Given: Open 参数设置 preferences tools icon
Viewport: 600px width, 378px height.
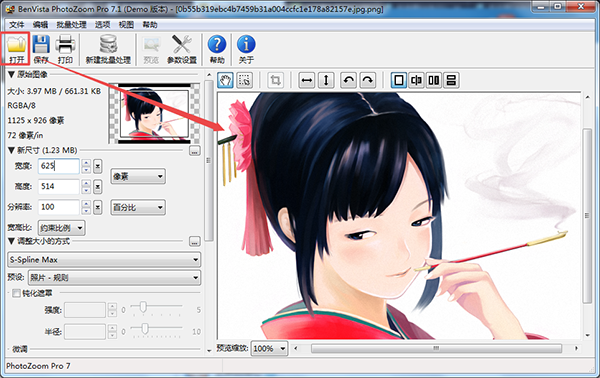Looking at the screenshot, I should (182, 49).
